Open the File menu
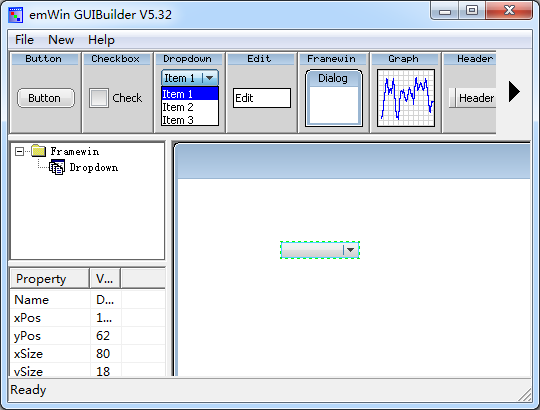This screenshot has height=410, width=540. pyautogui.click(x=24, y=40)
